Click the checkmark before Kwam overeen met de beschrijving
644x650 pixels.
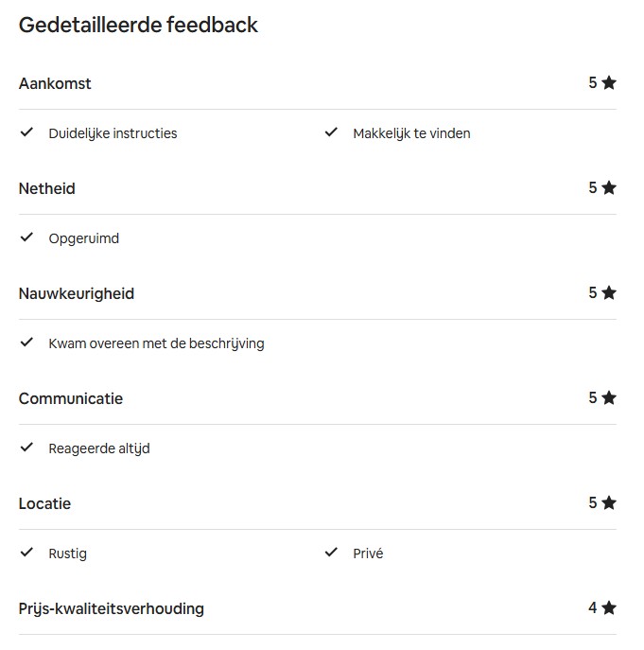pyautogui.click(x=27, y=343)
